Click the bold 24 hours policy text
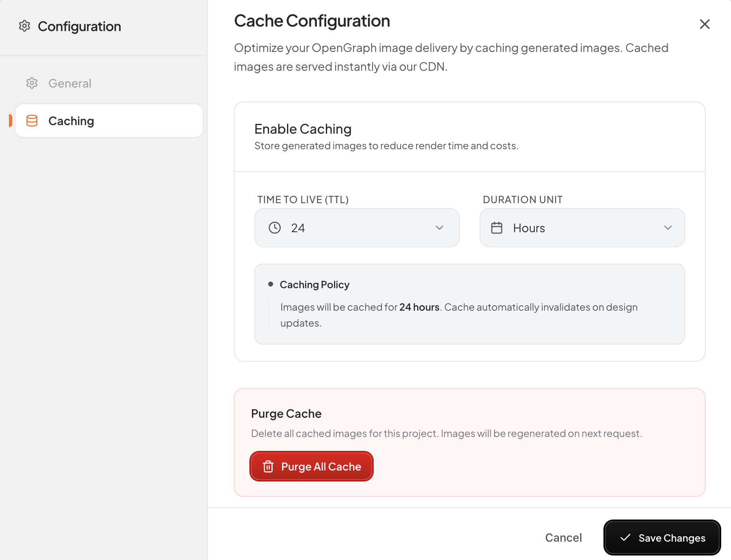 [x=419, y=307]
